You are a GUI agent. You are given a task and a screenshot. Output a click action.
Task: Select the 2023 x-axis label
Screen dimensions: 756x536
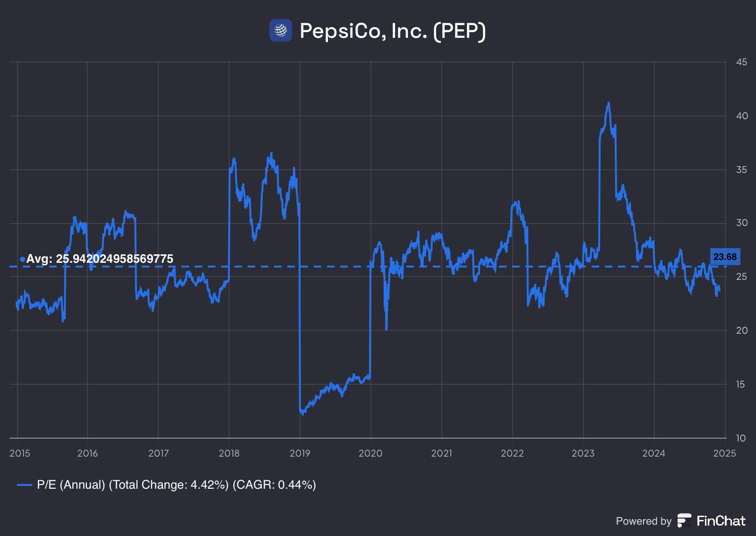[x=583, y=453]
